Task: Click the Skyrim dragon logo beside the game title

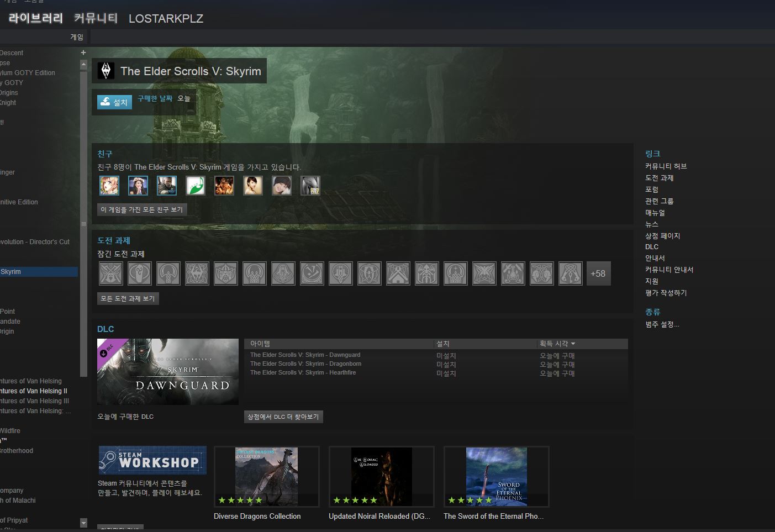Action: pos(106,71)
